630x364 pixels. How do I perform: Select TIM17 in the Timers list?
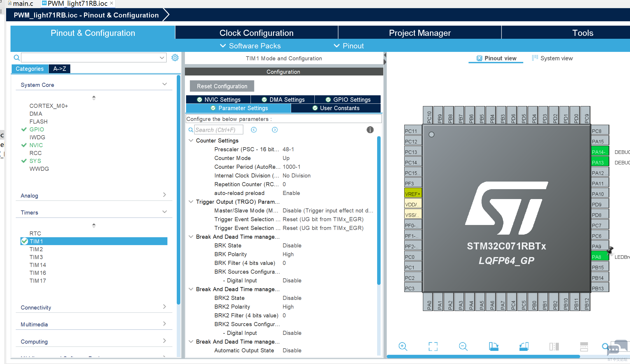click(38, 281)
